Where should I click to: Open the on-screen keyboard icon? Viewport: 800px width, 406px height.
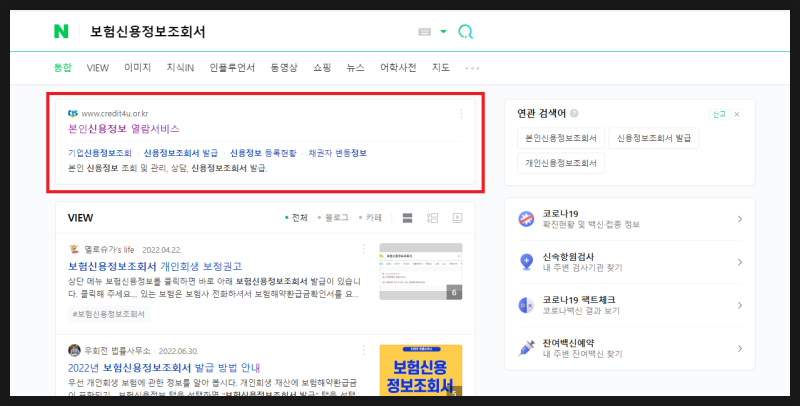[424, 32]
